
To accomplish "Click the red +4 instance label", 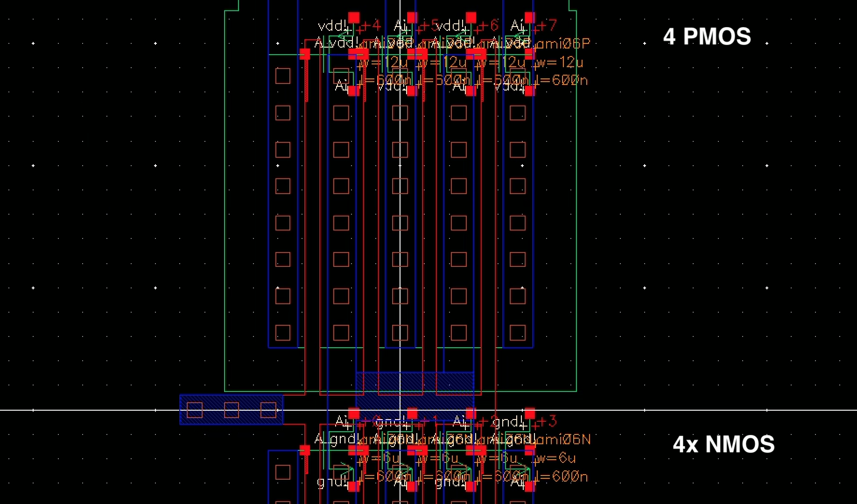I will click(x=371, y=26).
